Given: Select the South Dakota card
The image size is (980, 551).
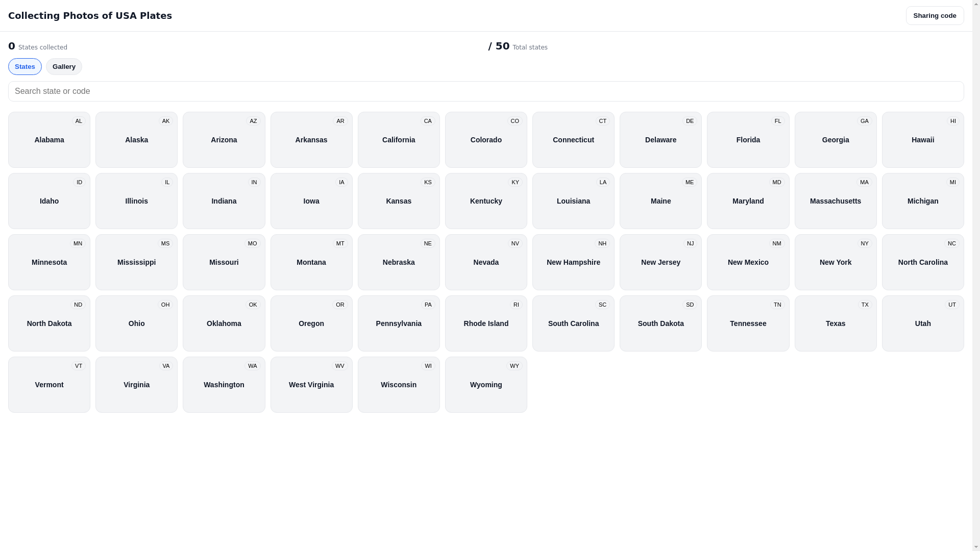Looking at the screenshot, I should 660,323.
